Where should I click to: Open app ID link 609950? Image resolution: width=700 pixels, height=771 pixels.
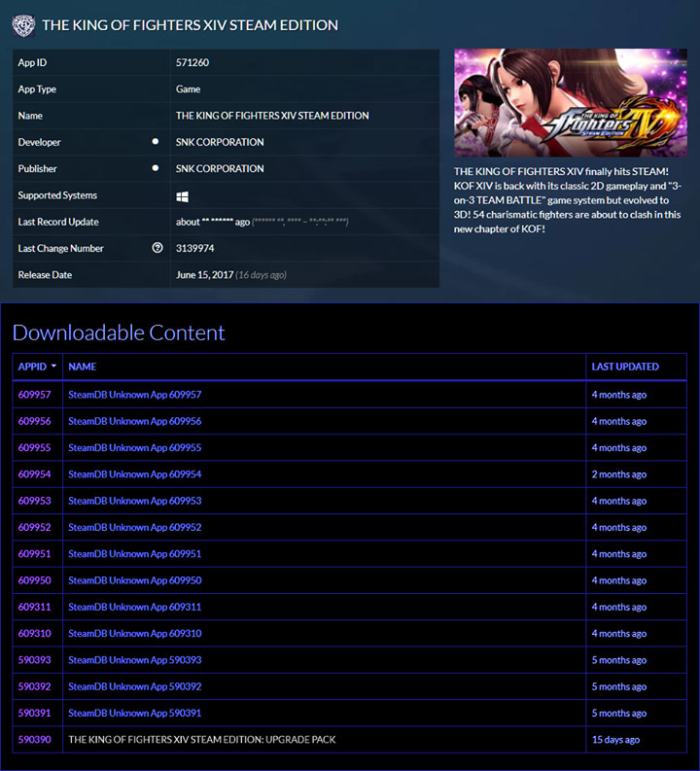click(34, 580)
